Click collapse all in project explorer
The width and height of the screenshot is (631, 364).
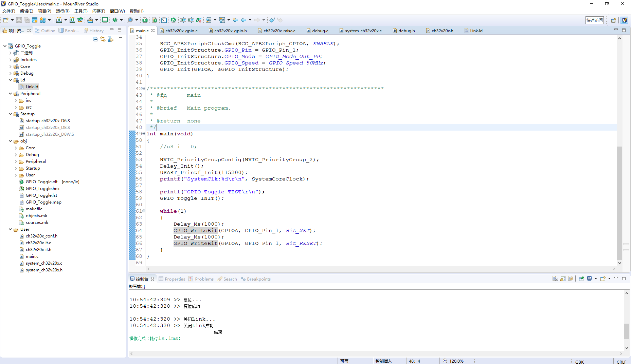click(95, 39)
